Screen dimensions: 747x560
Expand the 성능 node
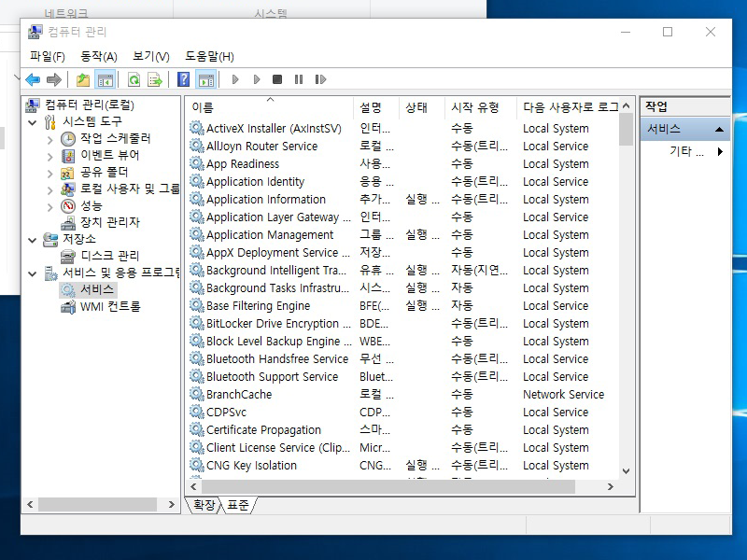[x=50, y=206]
